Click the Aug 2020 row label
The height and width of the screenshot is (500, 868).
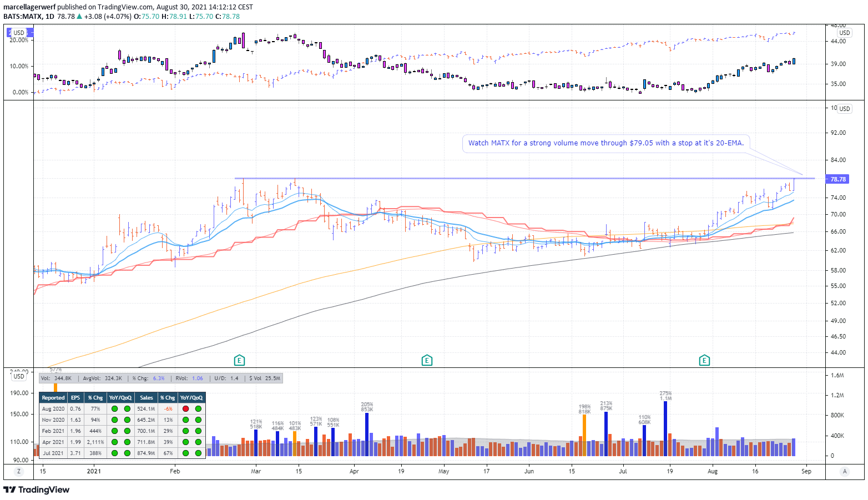tap(53, 409)
